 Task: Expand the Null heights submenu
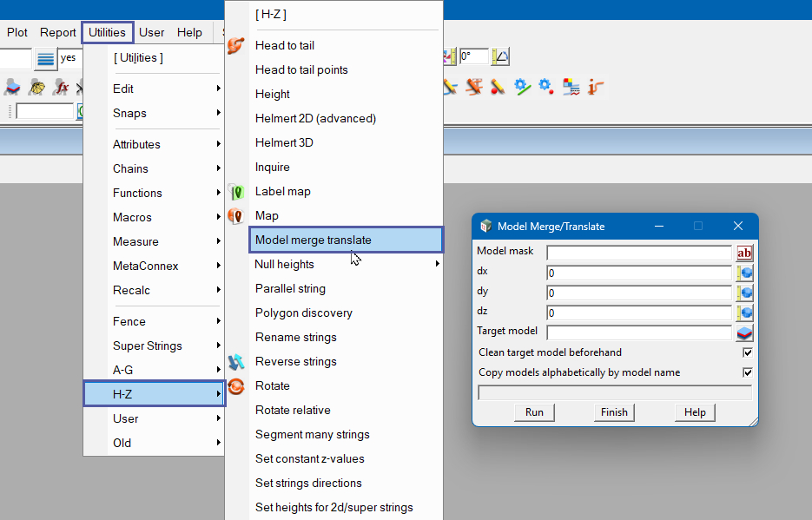347,264
